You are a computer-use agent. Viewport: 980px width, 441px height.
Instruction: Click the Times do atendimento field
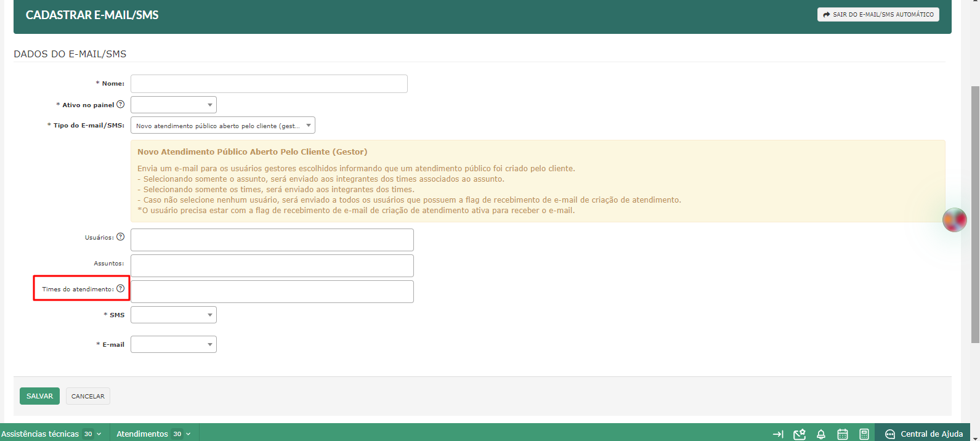[272, 291]
